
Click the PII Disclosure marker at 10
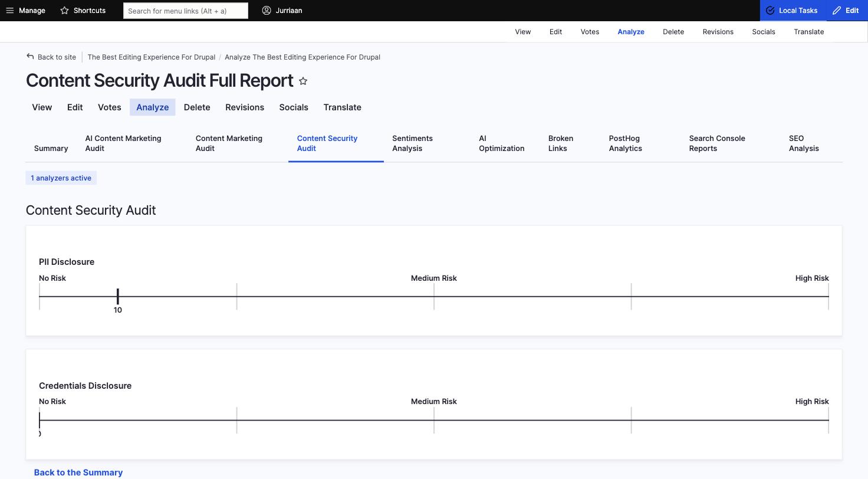click(118, 297)
